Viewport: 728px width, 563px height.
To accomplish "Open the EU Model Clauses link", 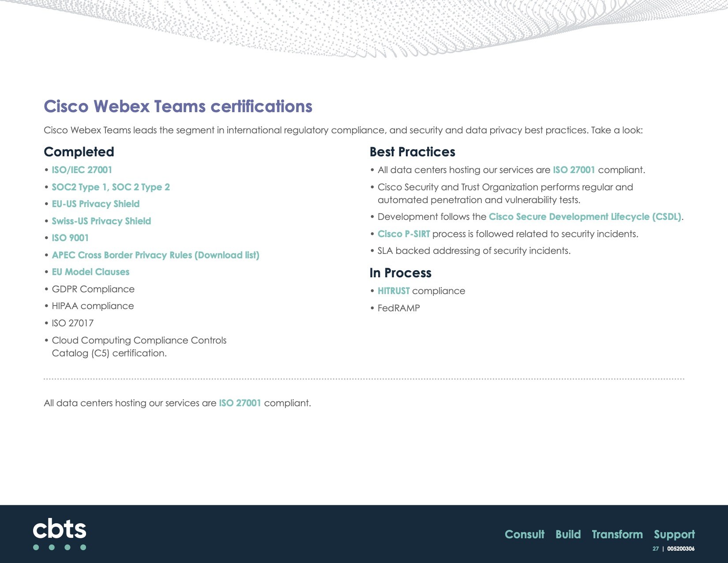I will coord(90,272).
